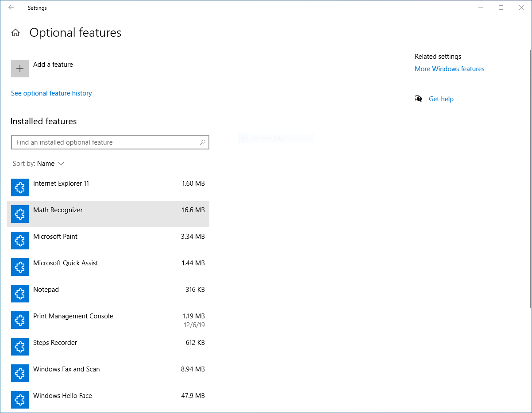Image resolution: width=532 pixels, height=413 pixels.
Task: Open the Sort by Name dropdown
Action: pos(39,164)
